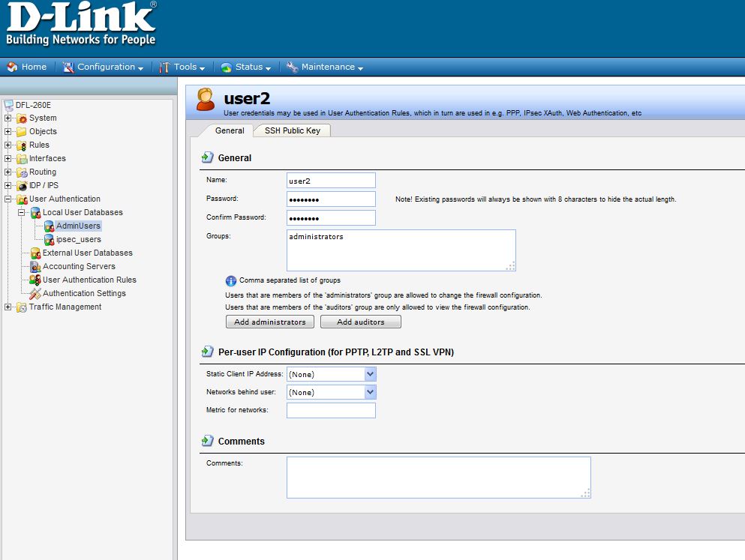This screenshot has height=560, width=745.
Task: Click the info icon beside comma separated note
Action: pos(231,280)
